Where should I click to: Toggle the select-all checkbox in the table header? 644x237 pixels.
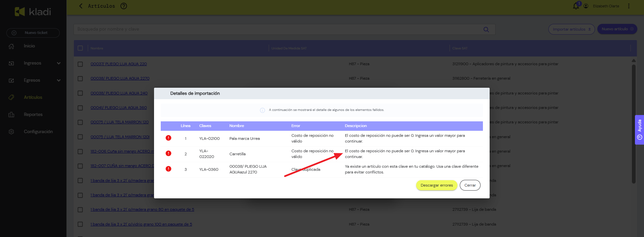click(80, 48)
